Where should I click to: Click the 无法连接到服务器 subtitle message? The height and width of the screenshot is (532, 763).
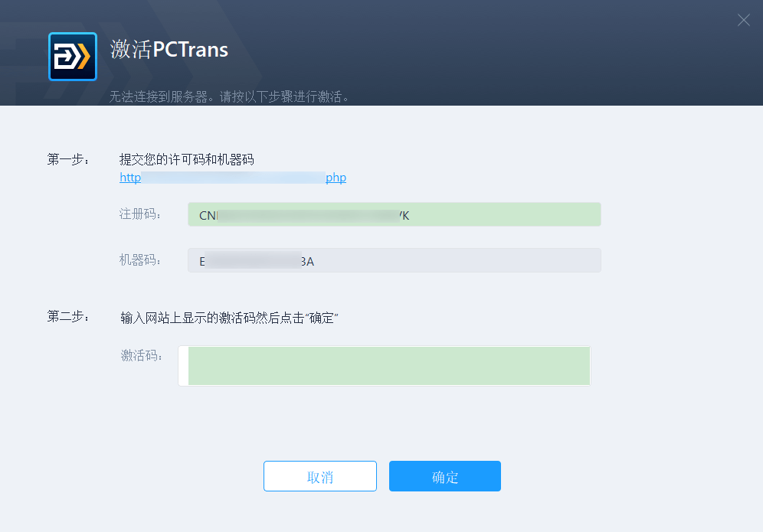pyautogui.click(x=229, y=97)
